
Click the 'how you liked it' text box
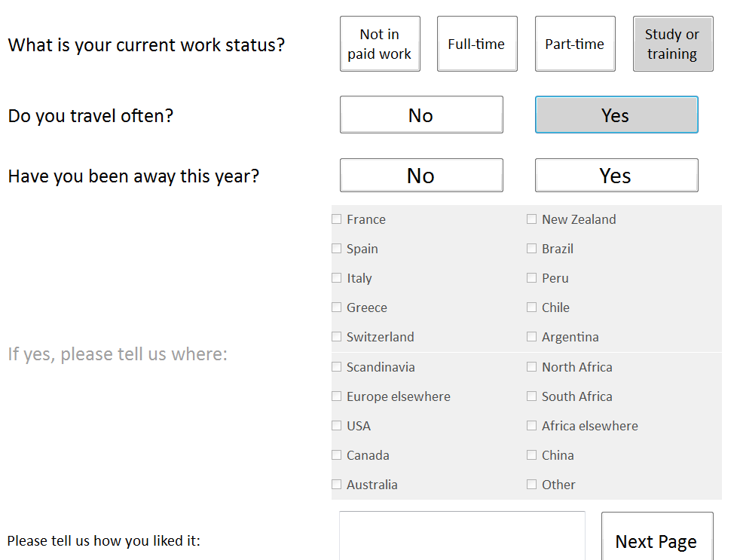462,537
